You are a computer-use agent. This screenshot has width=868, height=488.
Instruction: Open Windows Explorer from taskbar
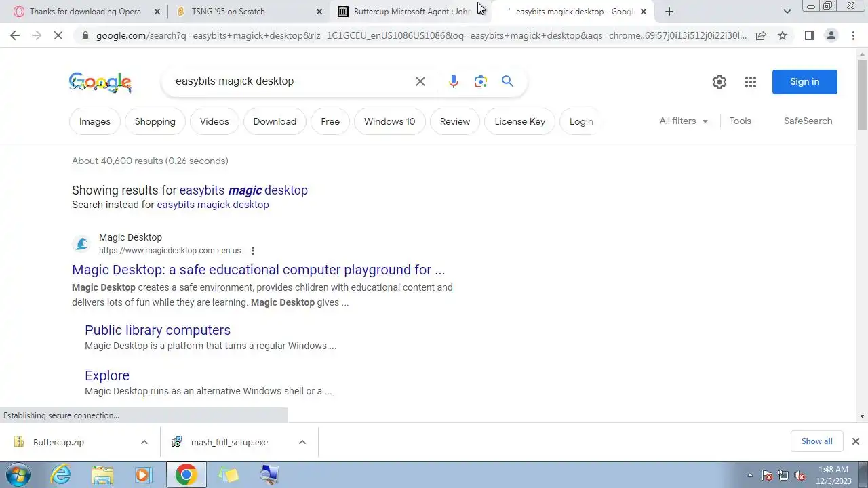(102, 474)
